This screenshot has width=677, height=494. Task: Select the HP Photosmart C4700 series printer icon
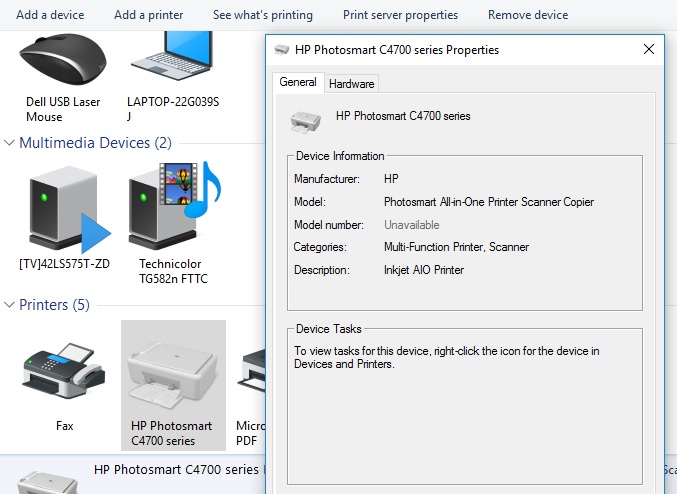click(172, 376)
